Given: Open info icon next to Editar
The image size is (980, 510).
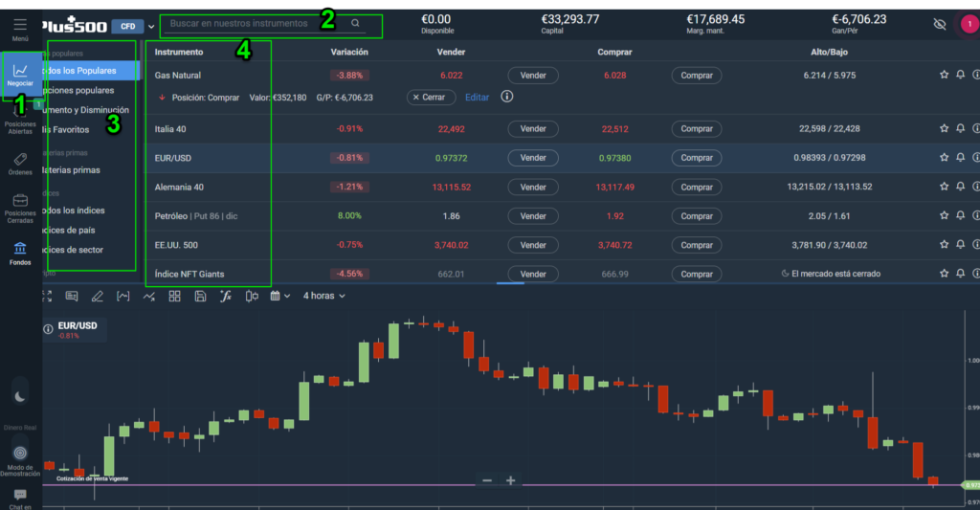Looking at the screenshot, I should pos(507,97).
